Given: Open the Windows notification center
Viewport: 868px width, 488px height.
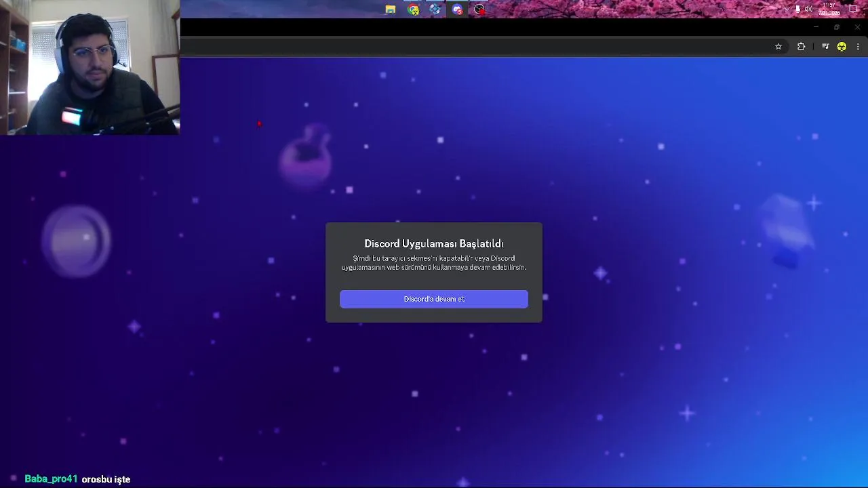Looking at the screenshot, I should [x=854, y=9].
